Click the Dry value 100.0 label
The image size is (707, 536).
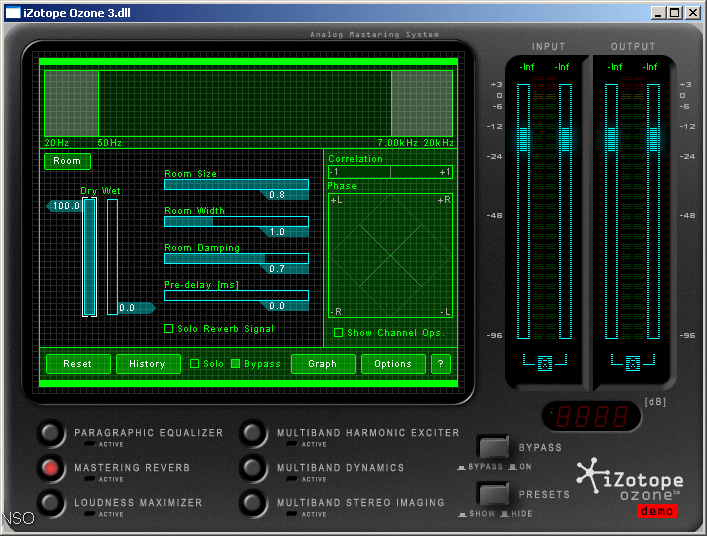pos(64,206)
